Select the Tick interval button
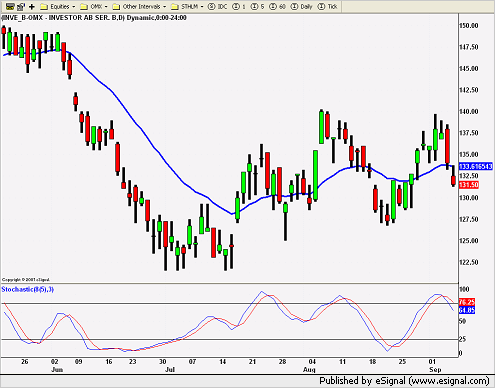Image resolution: width=495 pixels, height=388 pixels. (x=327, y=6)
